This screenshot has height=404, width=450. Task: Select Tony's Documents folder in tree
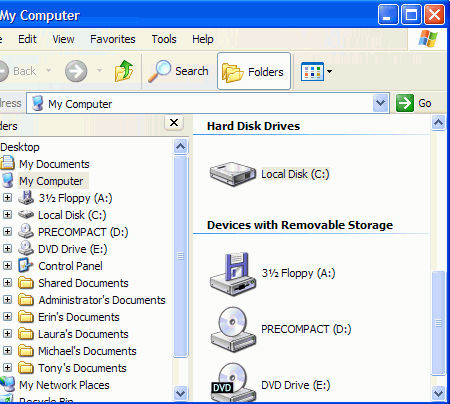click(82, 368)
